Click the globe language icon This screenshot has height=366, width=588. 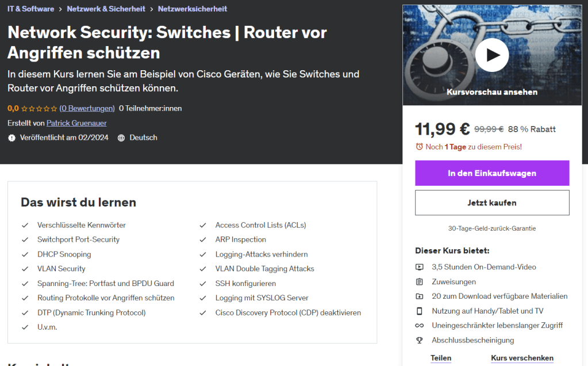[x=121, y=138]
